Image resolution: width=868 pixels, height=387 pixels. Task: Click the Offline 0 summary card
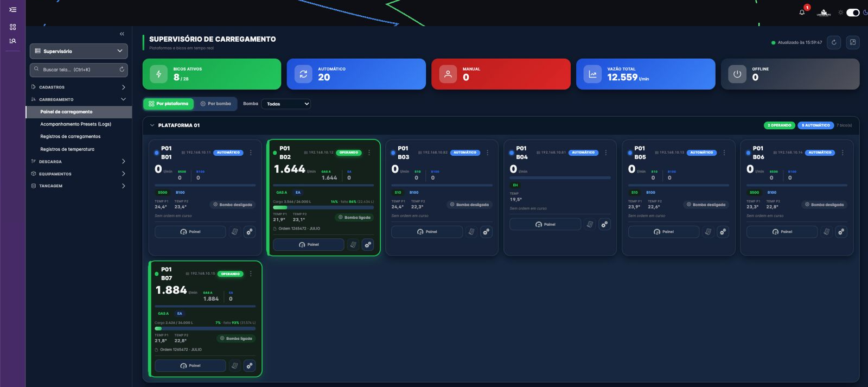coord(790,74)
